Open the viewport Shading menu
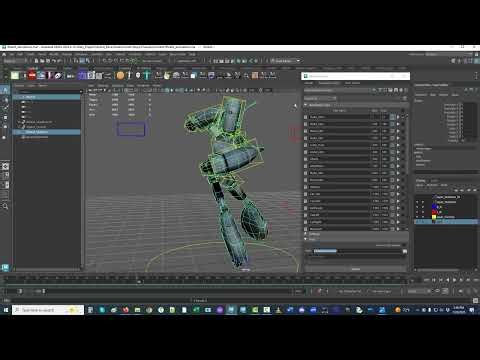 103,86
